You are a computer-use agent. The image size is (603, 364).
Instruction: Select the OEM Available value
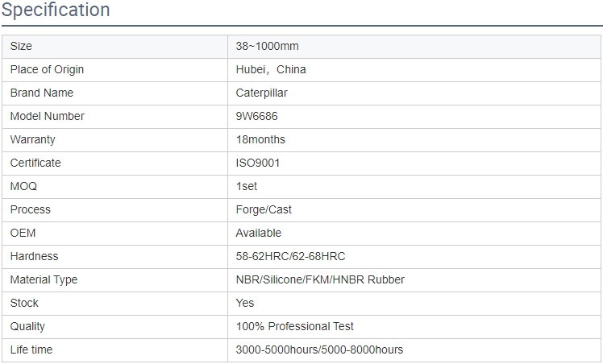[x=259, y=233]
